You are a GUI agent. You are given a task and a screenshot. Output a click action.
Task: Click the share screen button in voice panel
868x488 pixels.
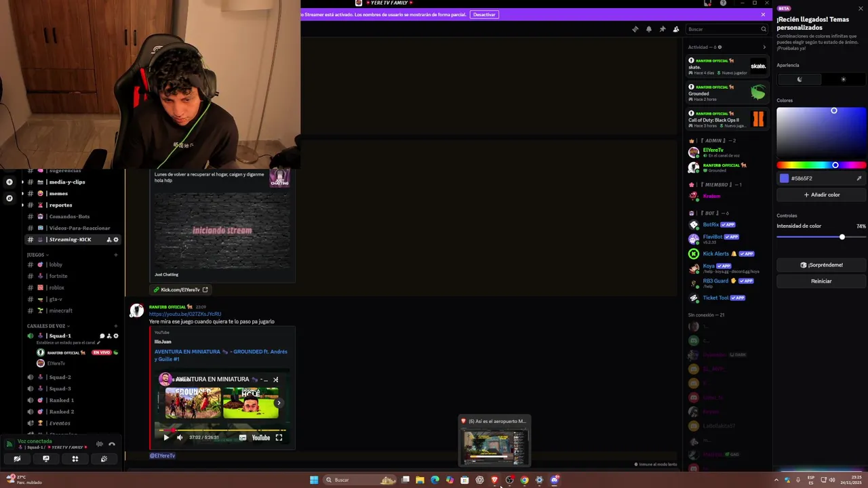(46, 459)
